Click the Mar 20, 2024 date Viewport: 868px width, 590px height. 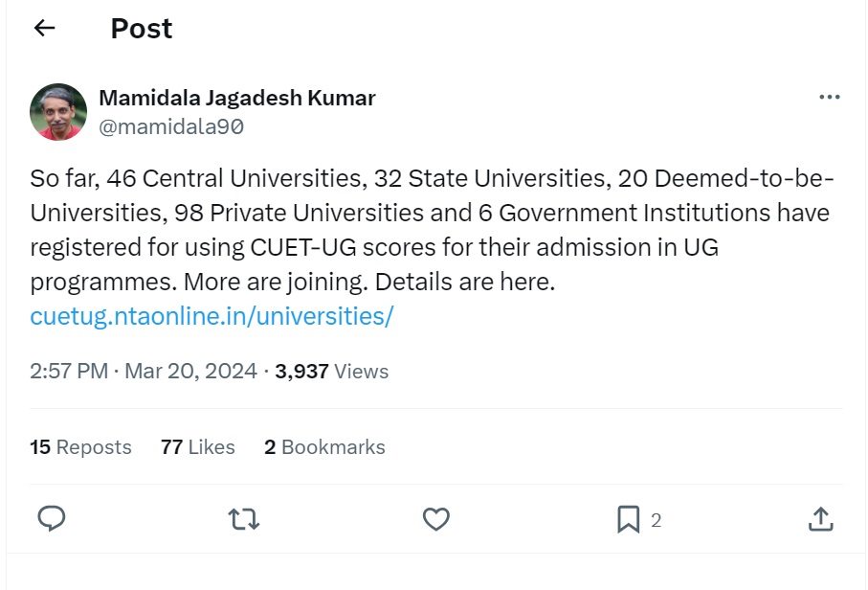pos(189,372)
